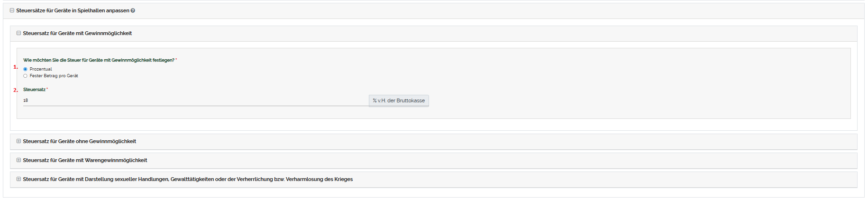Click the 'Prozentual' option label text
868x199 pixels.
pyautogui.click(x=41, y=69)
